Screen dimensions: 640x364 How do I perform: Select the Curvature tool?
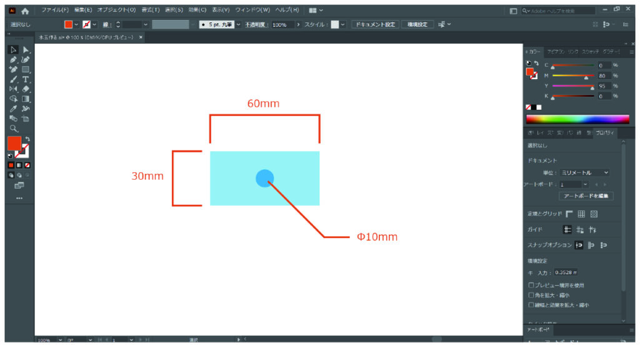26,59
